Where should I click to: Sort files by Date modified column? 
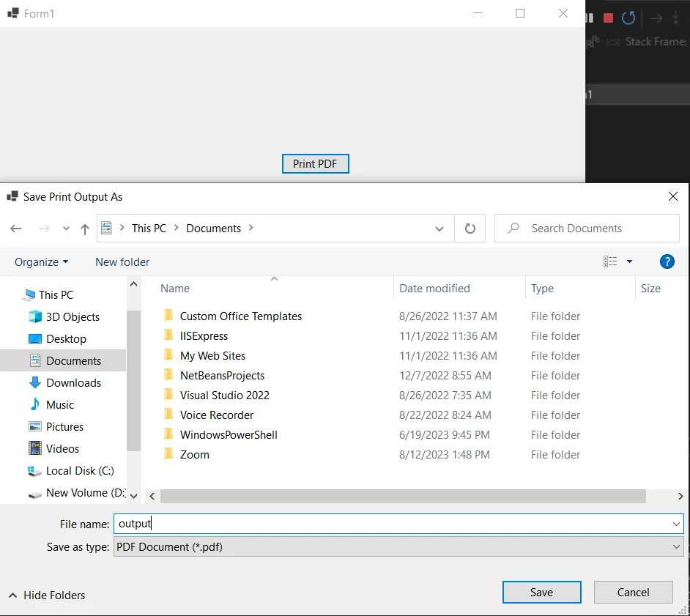(x=434, y=289)
